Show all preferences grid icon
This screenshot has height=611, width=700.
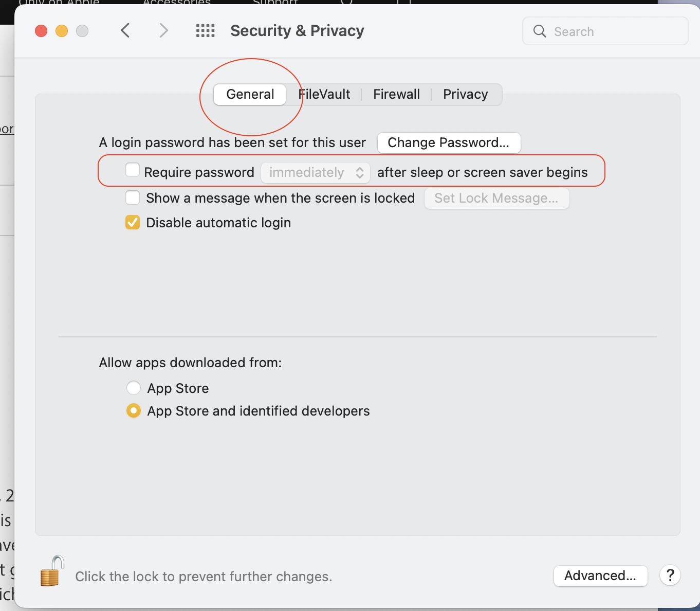click(x=206, y=31)
